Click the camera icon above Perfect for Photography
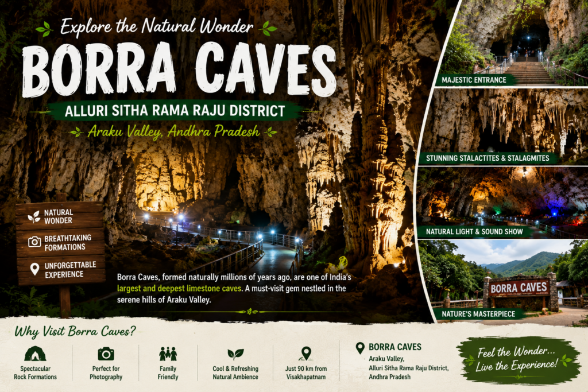 [106, 354]
